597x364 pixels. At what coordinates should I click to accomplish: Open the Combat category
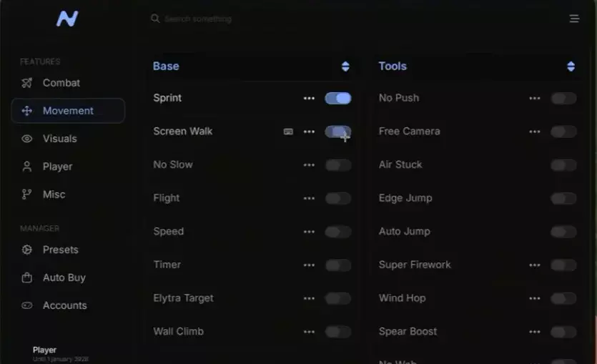68,83
